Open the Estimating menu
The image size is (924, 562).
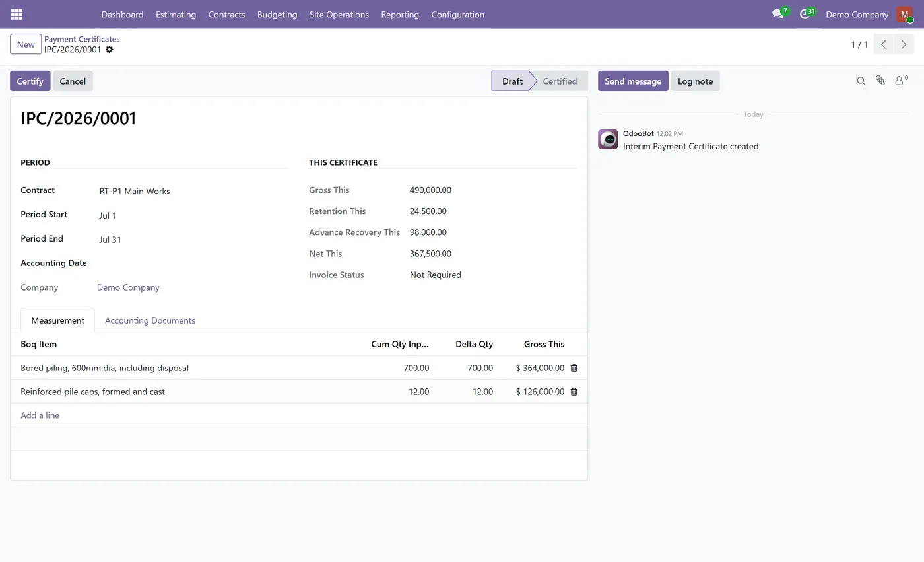[176, 14]
